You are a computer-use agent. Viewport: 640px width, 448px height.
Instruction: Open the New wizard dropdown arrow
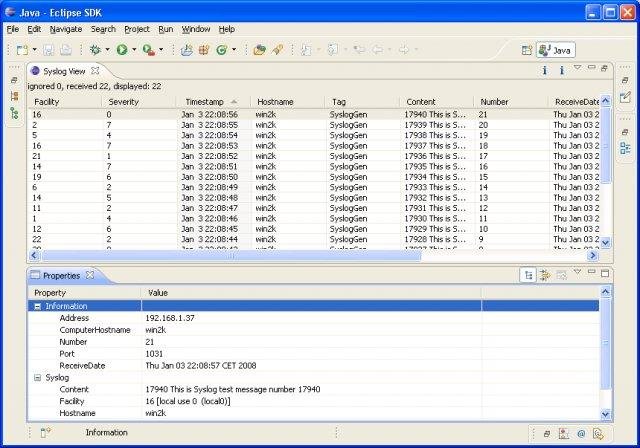[x=34, y=50]
